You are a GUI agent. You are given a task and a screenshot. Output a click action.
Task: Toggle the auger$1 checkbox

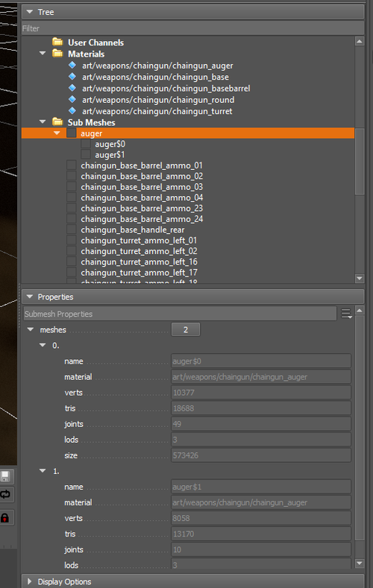(86, 154)
